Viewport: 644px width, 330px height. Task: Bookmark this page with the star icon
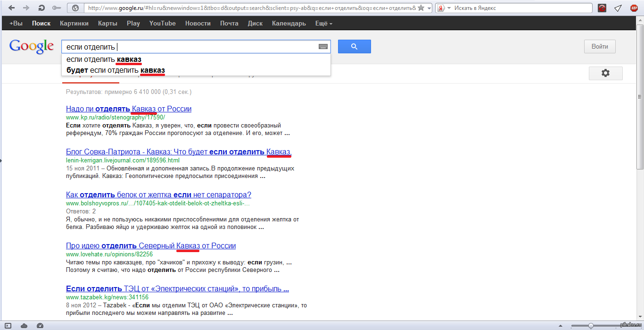[421, 8]
